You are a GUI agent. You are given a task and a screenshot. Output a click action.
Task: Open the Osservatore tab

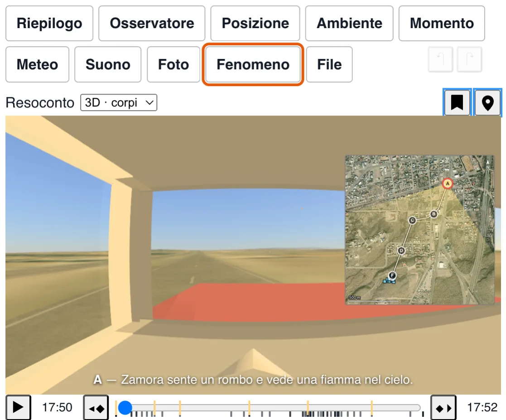point(152,23)
